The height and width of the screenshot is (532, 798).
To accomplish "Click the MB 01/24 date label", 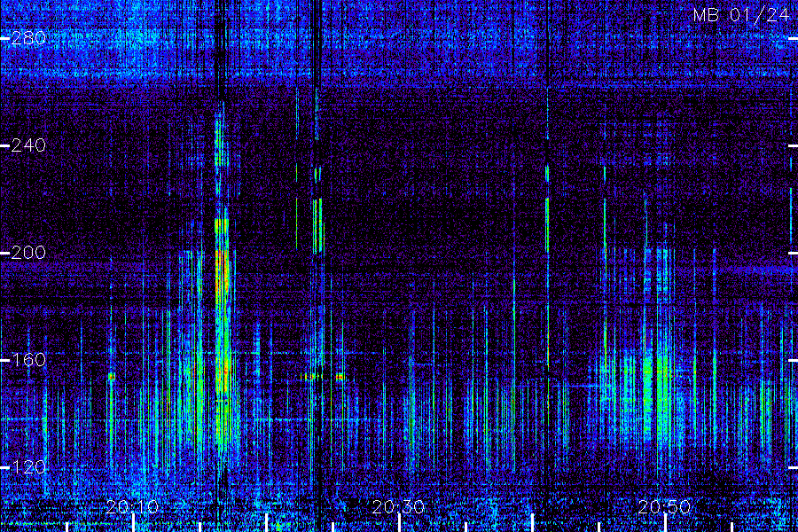I will [x=741, y=15].
